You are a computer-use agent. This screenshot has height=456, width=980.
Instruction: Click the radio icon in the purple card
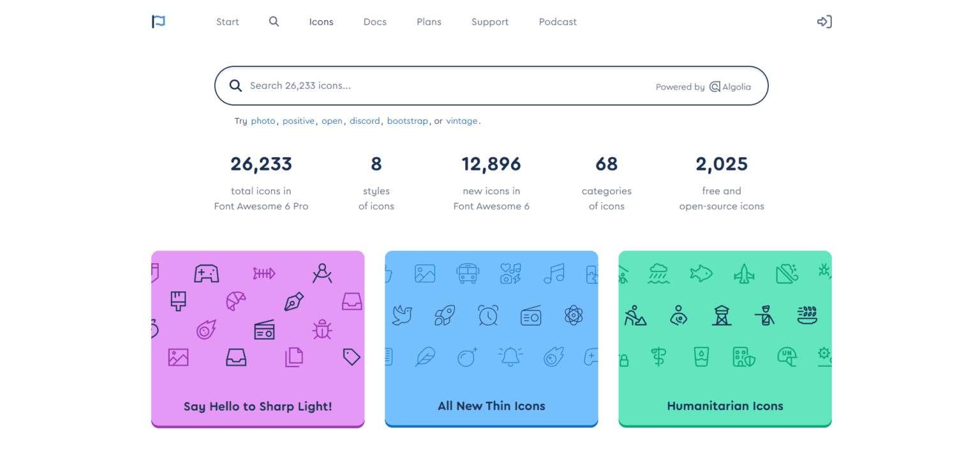click(x=262, y=330)
